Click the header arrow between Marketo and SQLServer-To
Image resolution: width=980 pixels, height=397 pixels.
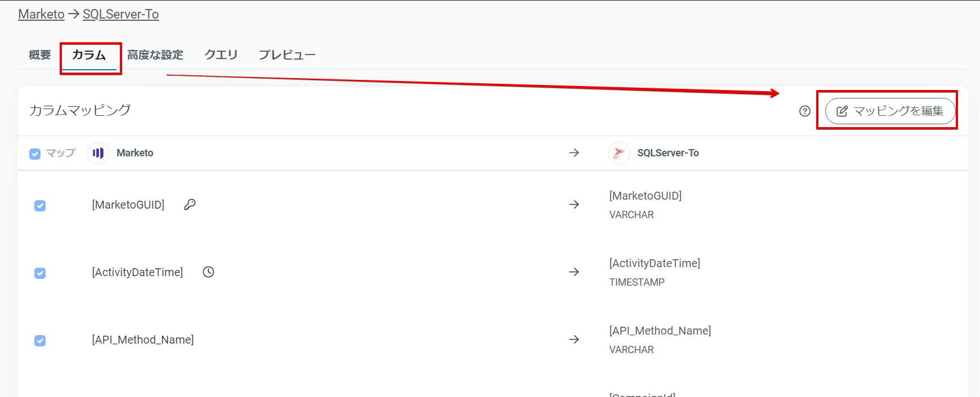tap(574, 153)
